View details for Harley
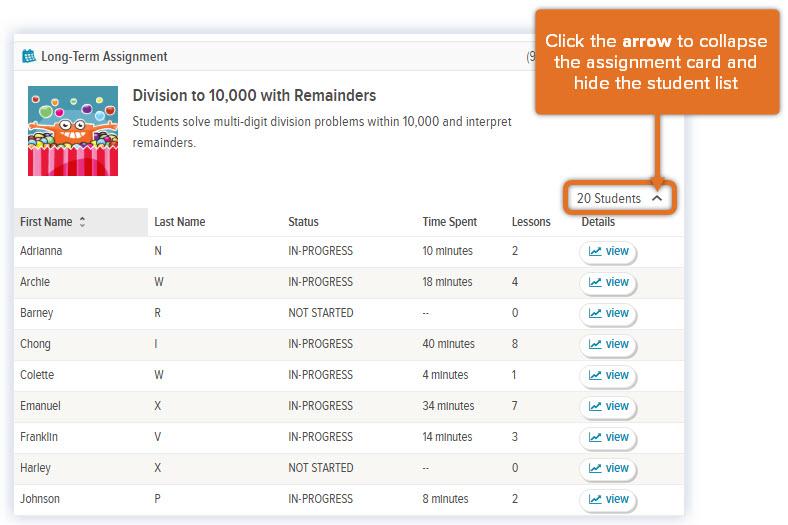The width and height of the screenshot is (788, 525). tap(608, 468)
